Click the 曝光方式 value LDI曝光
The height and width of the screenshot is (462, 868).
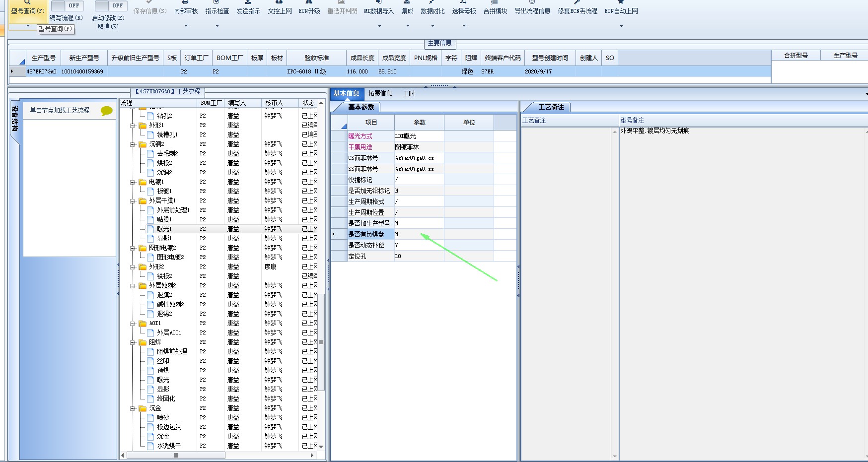click(x=419, y=136)
